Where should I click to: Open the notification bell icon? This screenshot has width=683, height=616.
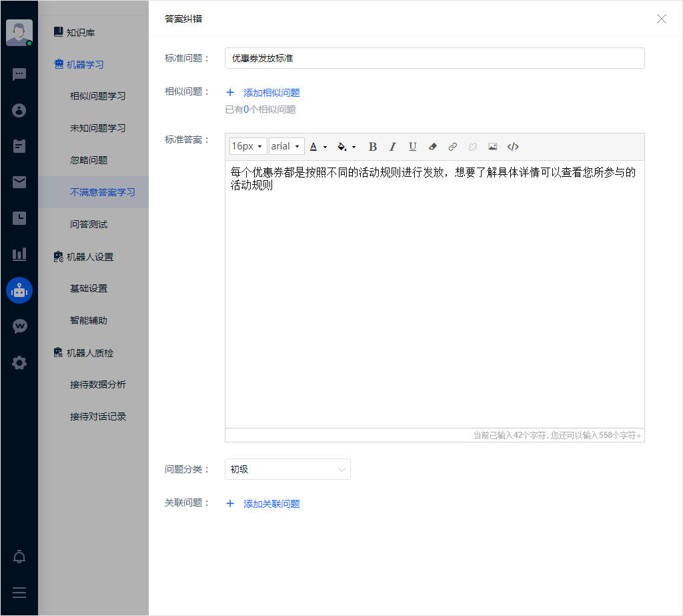tap(19, 557)
